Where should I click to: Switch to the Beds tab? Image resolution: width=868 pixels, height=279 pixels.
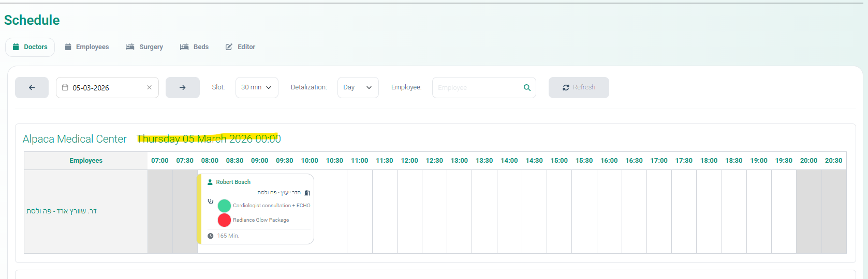[x=195, y=47]
